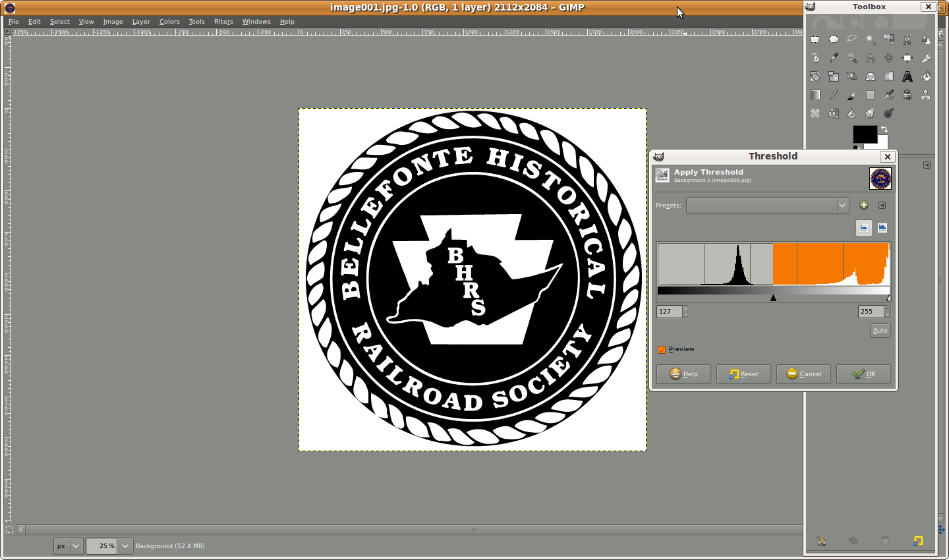Screen dimensions: 949x560
Task: Click the Help button in Threshold dialog
Action: pos(683,374)
